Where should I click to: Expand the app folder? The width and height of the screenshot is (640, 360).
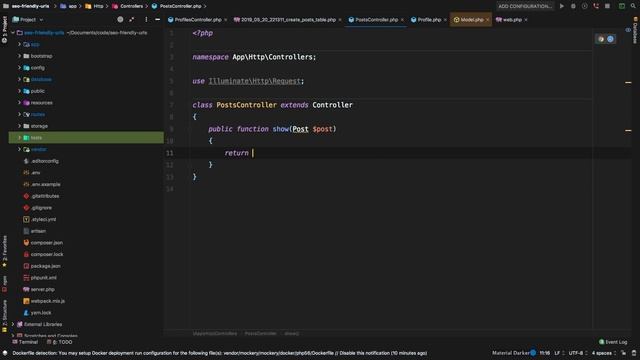tap(19, 44)
